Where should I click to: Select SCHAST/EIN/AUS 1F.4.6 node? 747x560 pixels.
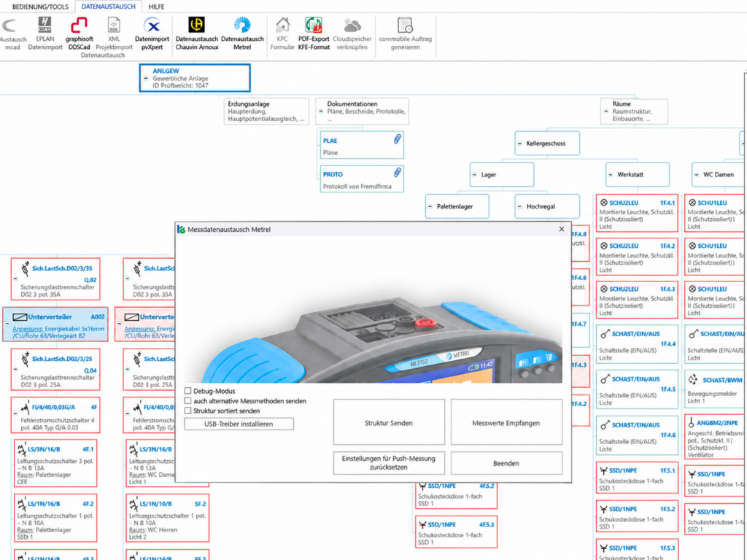click(636, 435)
